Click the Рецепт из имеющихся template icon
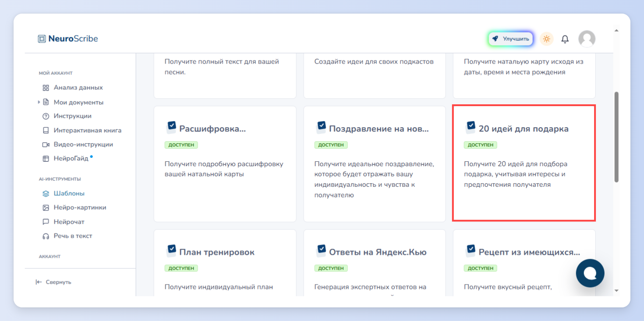 [471, 250]
